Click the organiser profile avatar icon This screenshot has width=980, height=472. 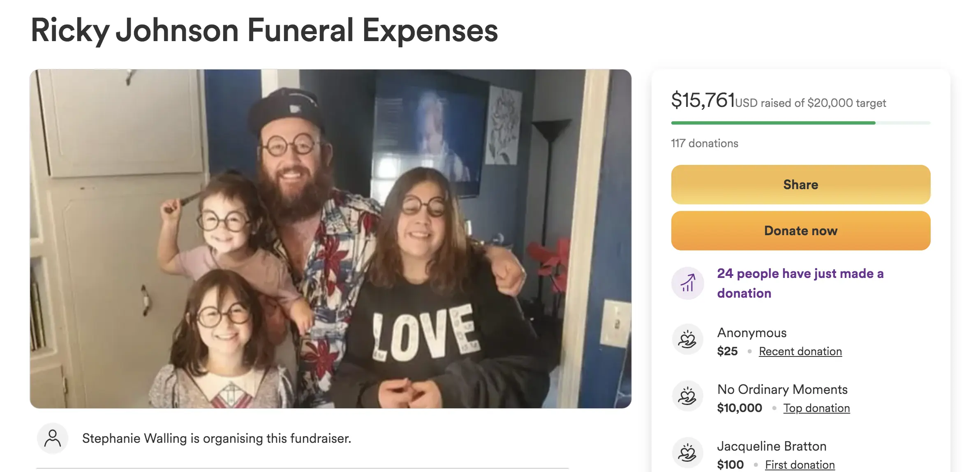53,438
